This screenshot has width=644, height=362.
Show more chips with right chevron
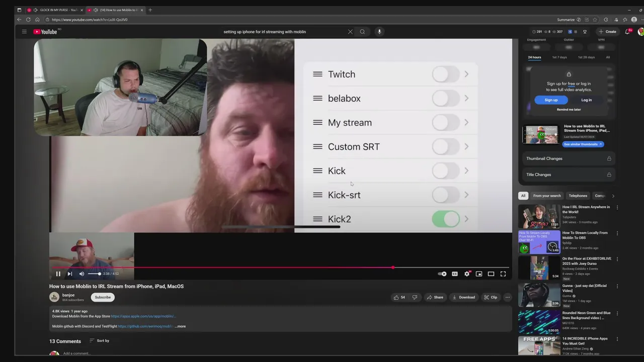point(613,196)
